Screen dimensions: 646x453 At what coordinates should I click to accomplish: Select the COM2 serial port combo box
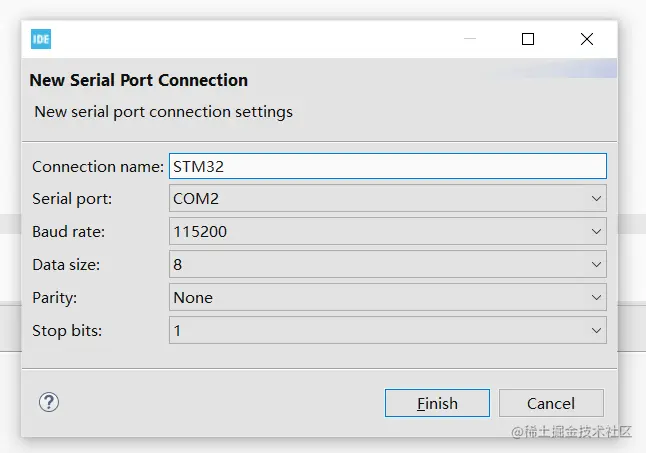click(380, 199)
